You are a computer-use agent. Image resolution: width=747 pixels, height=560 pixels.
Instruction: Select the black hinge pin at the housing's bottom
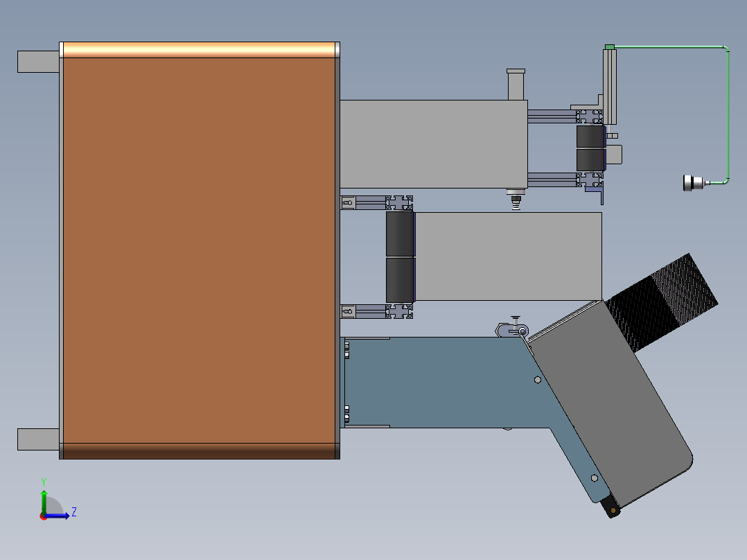click(x=610, y=507)
